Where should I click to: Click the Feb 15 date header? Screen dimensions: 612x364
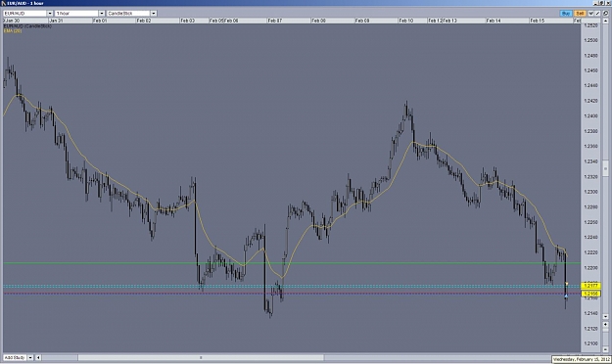(x=537, y=21)
